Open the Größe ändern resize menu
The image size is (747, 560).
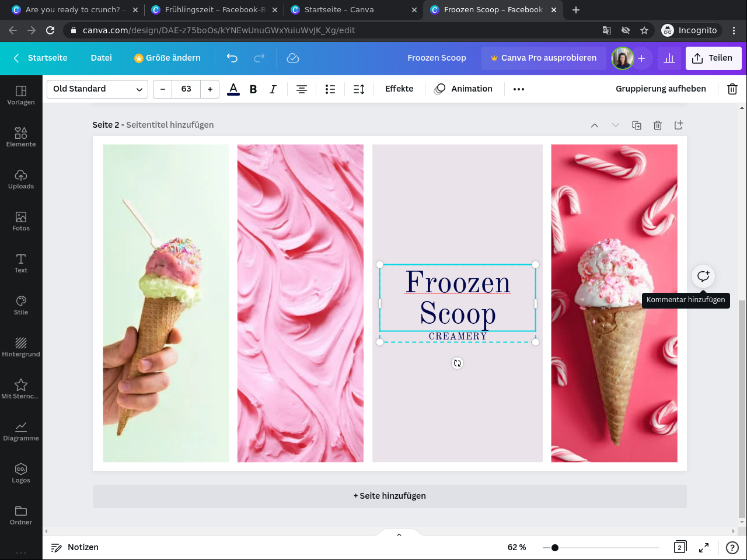pyautogui.click(x=167, y=58)
